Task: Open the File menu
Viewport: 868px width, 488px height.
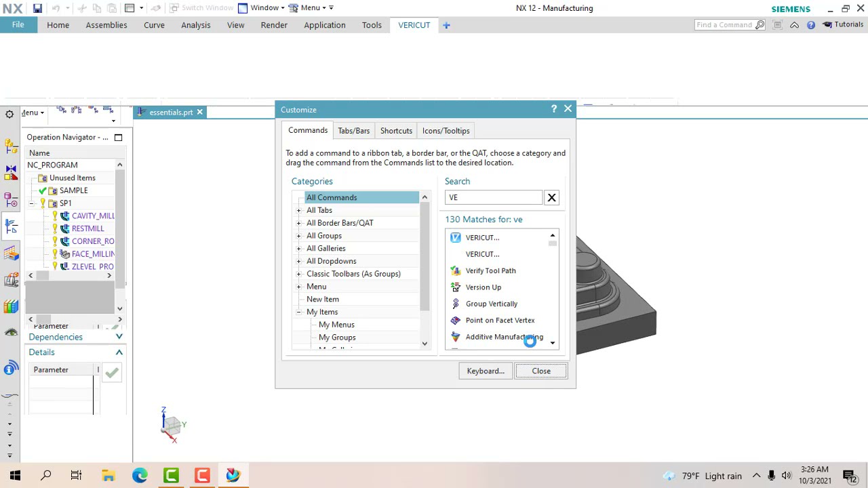Action: (18, 25)
